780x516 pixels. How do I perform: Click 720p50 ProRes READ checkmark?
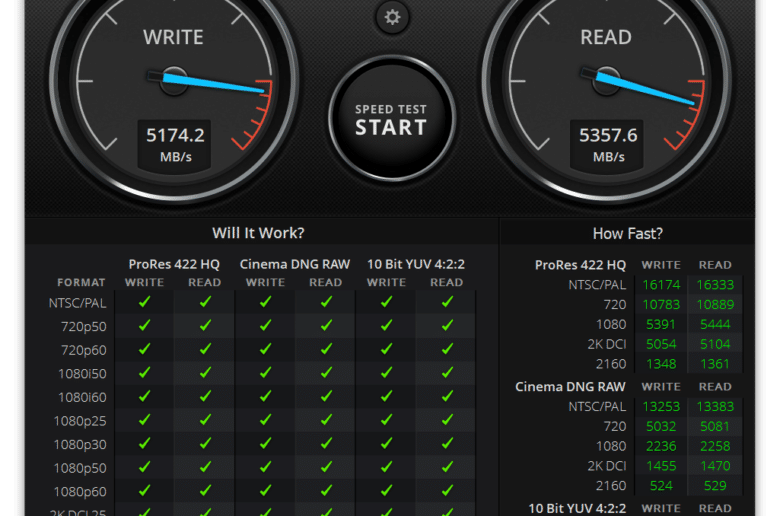point(205,325)
